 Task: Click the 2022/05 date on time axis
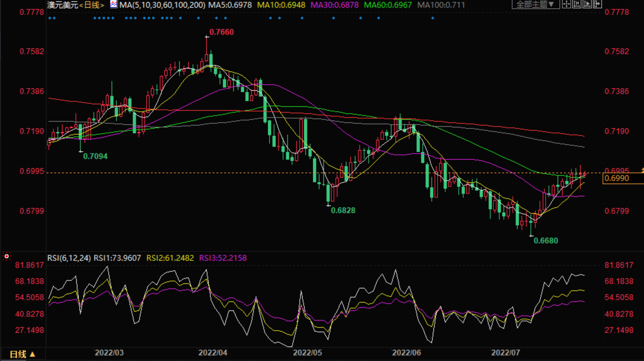click(307, 353)
